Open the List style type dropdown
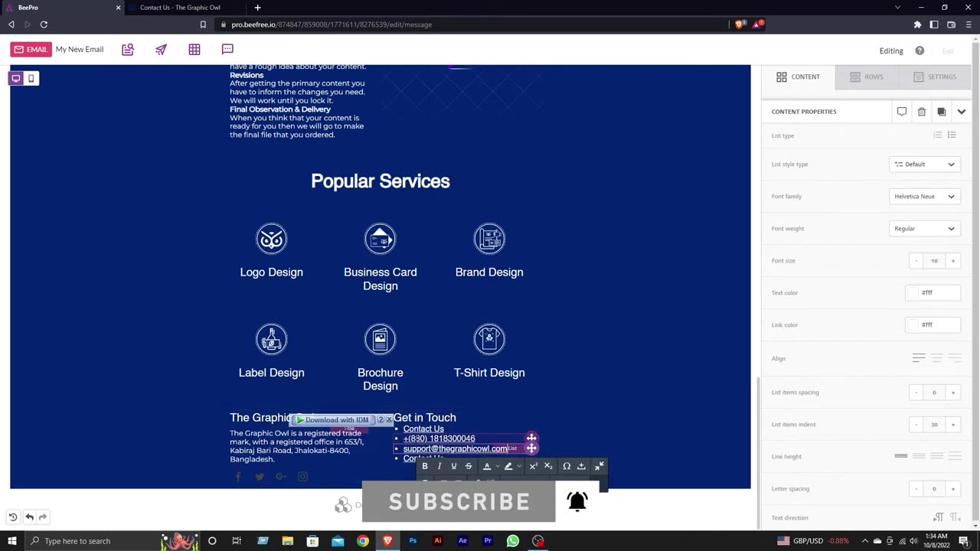Screen dimensions: 980x551 point(925,165)
